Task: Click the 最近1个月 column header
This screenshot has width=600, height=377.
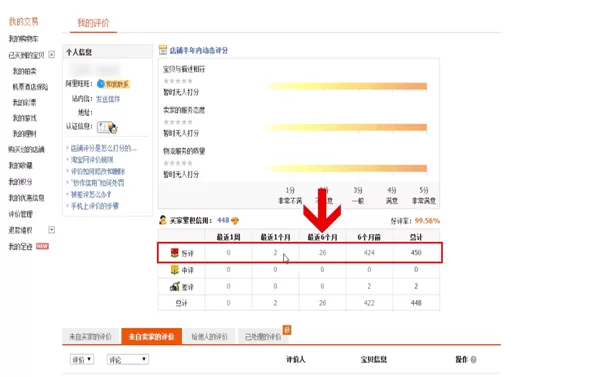Action: pyautogui.click(x=276, y=237)
